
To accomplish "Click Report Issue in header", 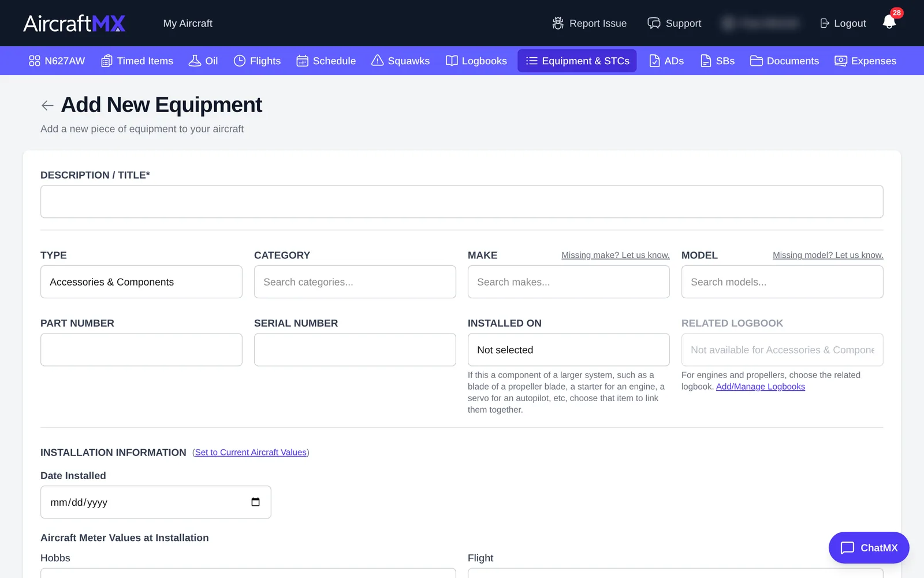I will click(x=589, y=23).
